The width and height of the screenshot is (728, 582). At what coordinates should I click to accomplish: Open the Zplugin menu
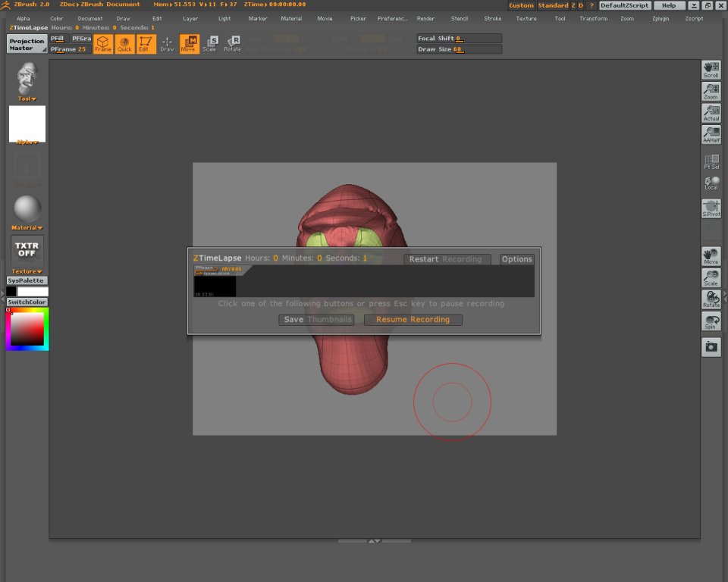[x=661, y=18]
